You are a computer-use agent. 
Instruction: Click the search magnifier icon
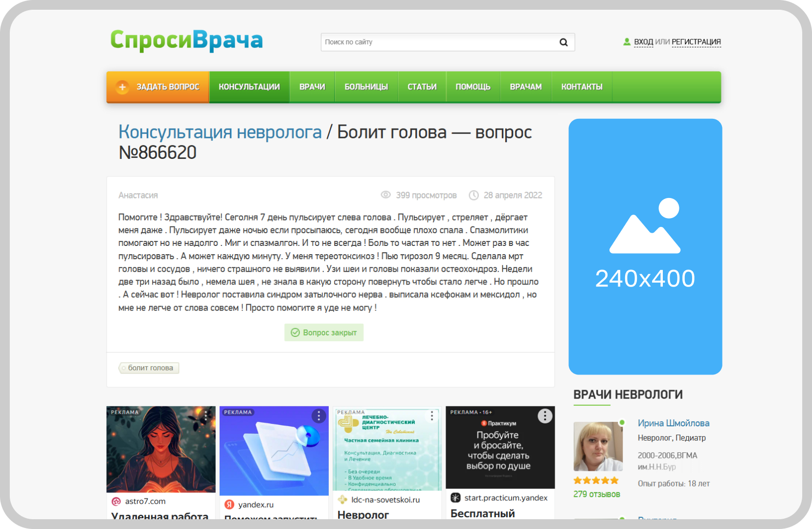pos(564,43)
